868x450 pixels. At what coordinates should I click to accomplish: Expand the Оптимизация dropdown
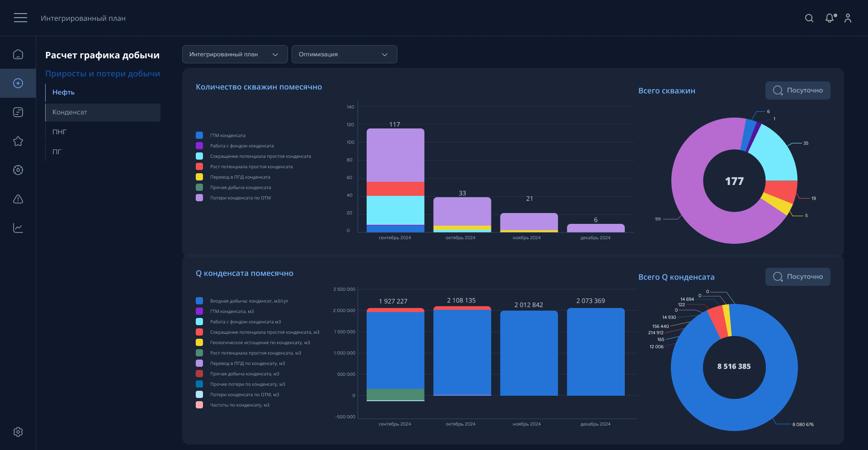pos(344,54)
